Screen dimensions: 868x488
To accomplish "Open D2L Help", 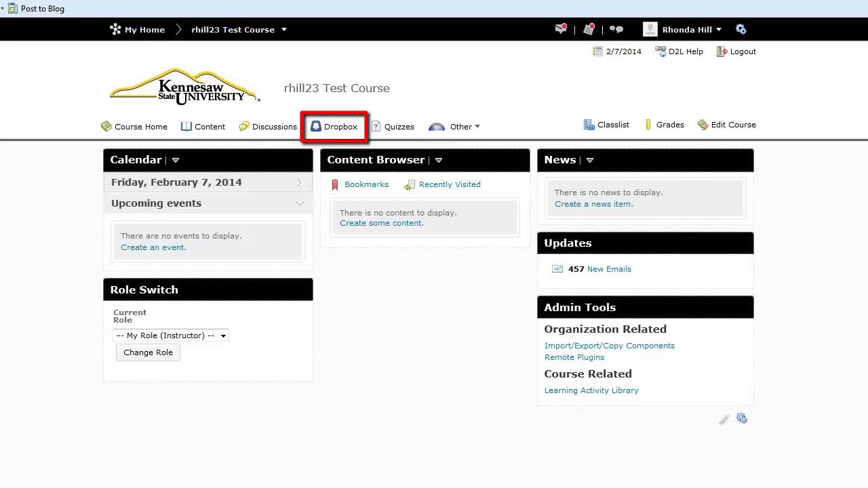I will 679,52.
